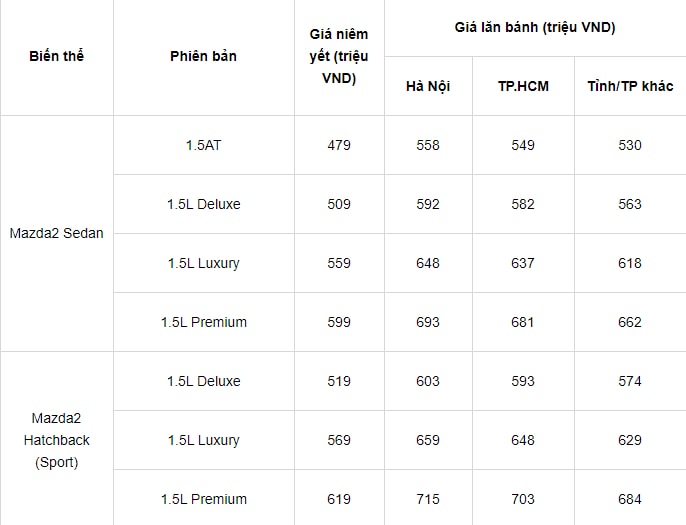Click the Biến thể column header
This screenshot has height=525, width=686.
[x=56, y=56]
